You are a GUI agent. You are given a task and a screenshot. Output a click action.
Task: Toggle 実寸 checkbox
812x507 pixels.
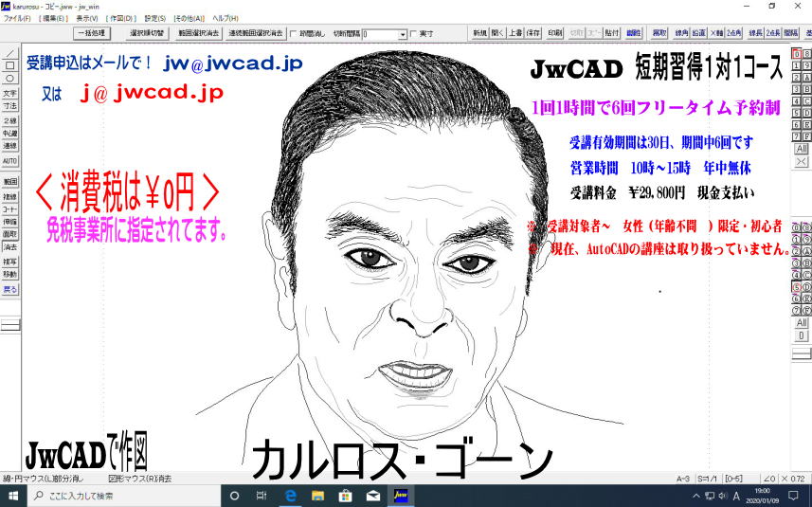pos(413,34)
